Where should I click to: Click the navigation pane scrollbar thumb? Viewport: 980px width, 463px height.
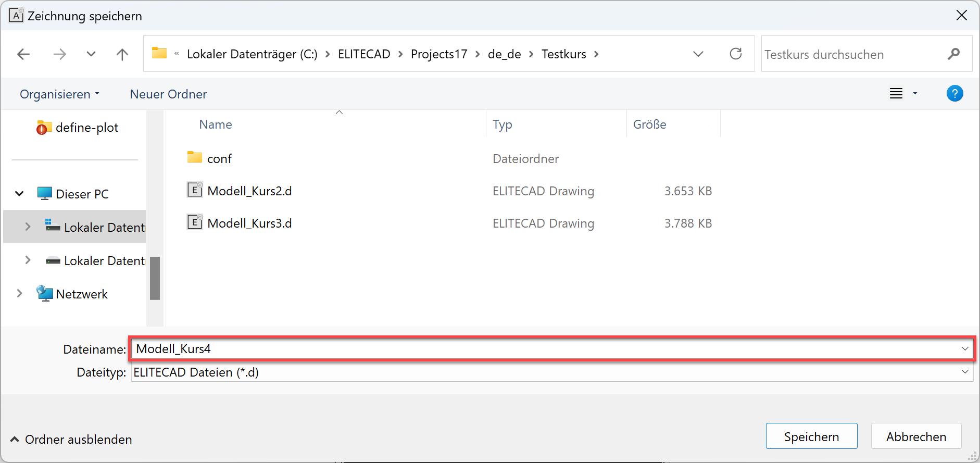click(155, 278)
